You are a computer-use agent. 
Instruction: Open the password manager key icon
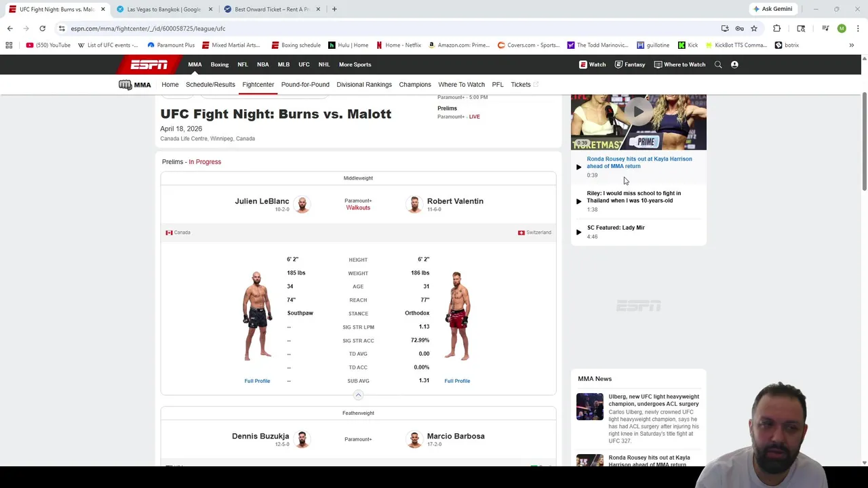point(739,28)
